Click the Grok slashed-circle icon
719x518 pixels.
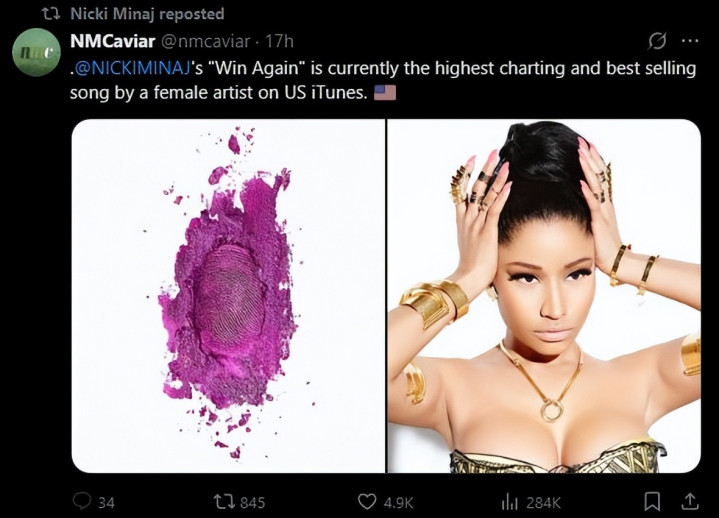pyautogui.click(x=657, y=41)
